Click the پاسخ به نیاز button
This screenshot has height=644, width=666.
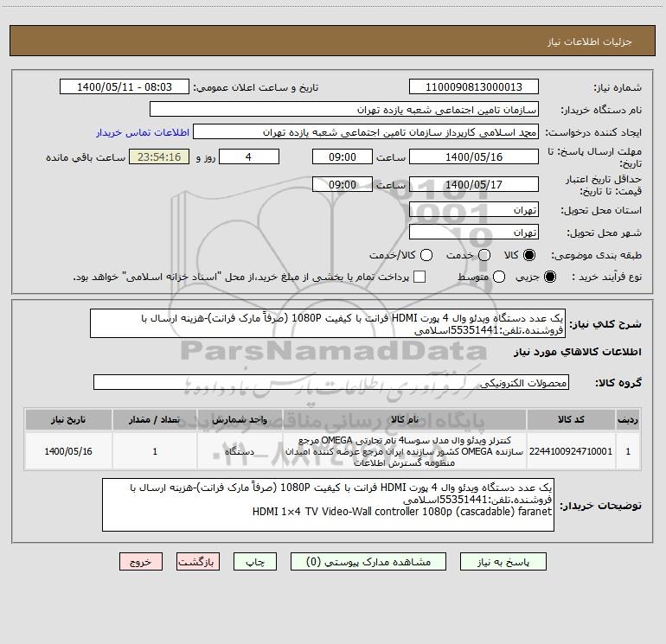[503, 562]
